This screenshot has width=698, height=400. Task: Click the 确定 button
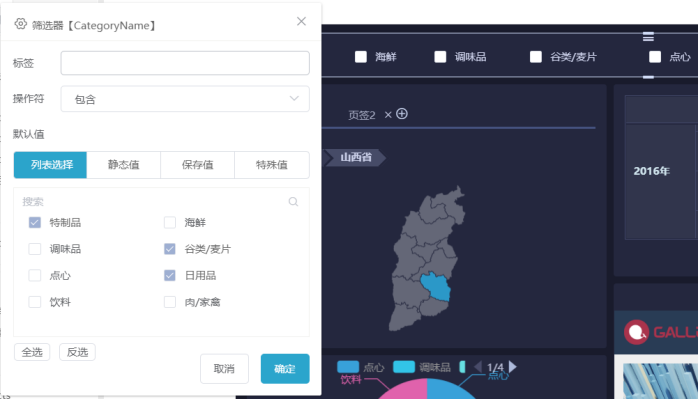click(285, 368)
